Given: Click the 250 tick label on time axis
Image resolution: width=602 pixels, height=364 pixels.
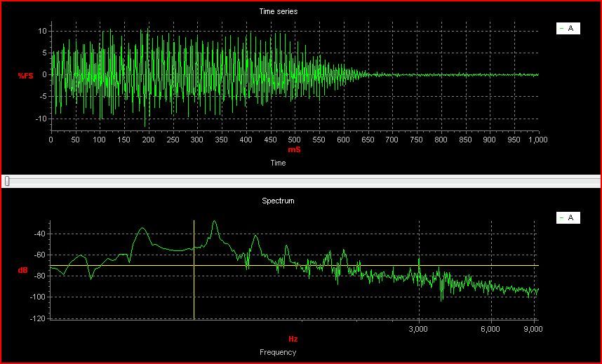Looking at the screenshot, I should pos(173,140).
